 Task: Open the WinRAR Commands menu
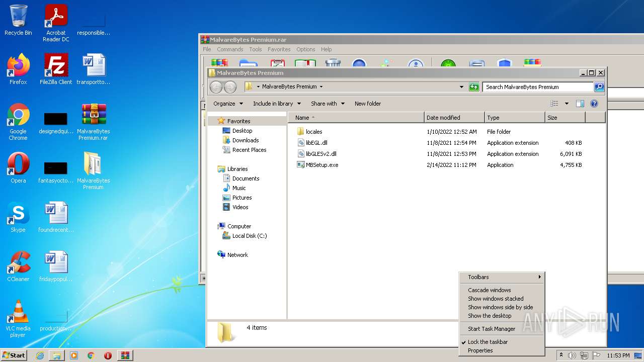click(230, 49)
